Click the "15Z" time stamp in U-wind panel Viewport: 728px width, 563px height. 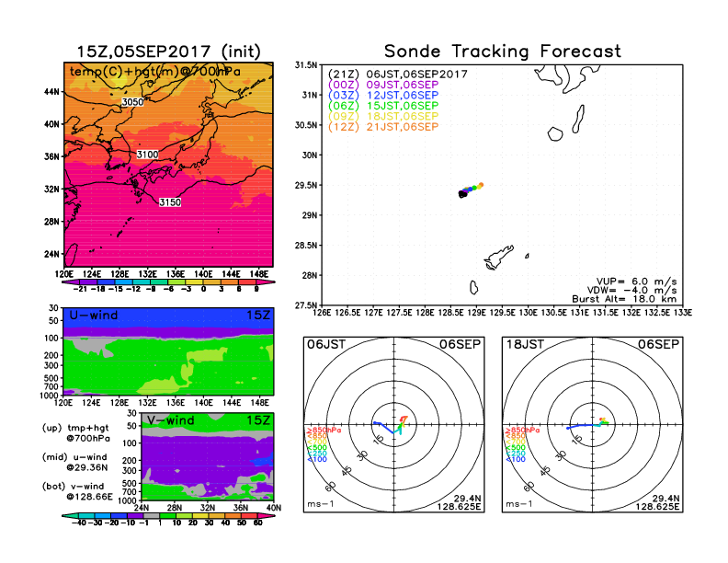pos(258,316)
